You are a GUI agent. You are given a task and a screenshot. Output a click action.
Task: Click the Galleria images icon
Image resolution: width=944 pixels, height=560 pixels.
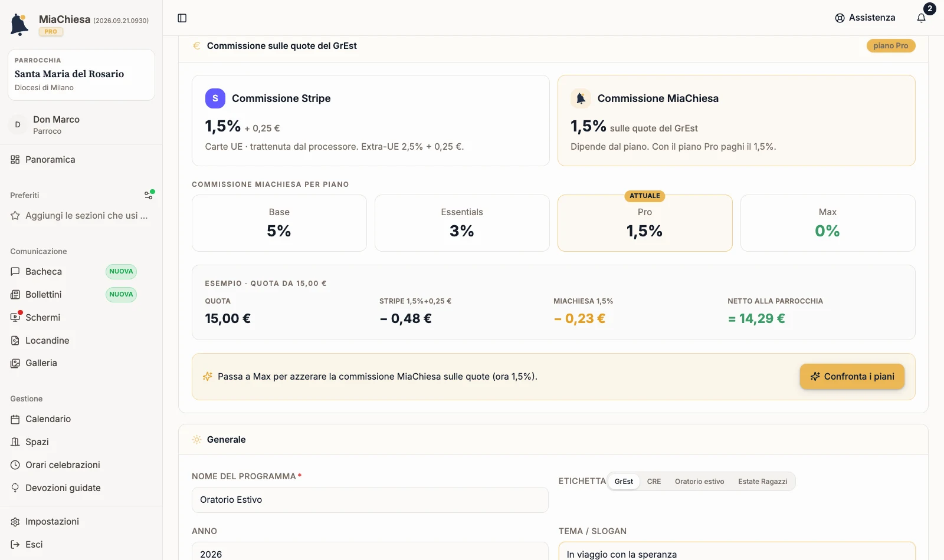tap(15, 363)
